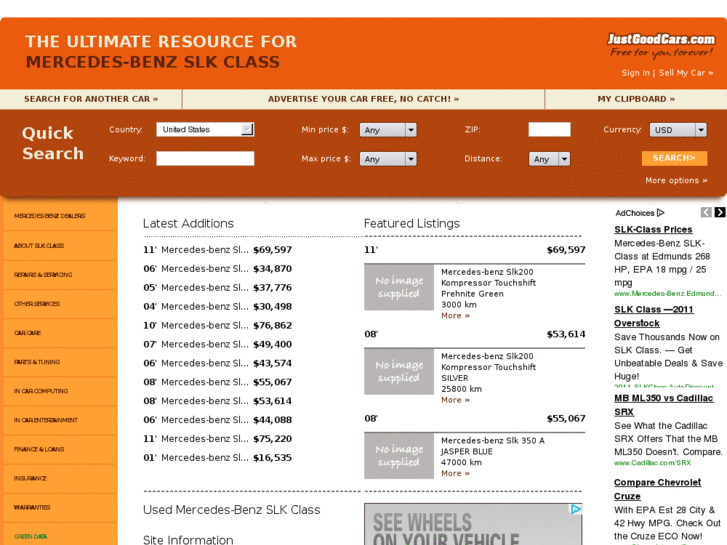Open Search For Another Car tab
The image size is (727, 545).
[91, 99]
